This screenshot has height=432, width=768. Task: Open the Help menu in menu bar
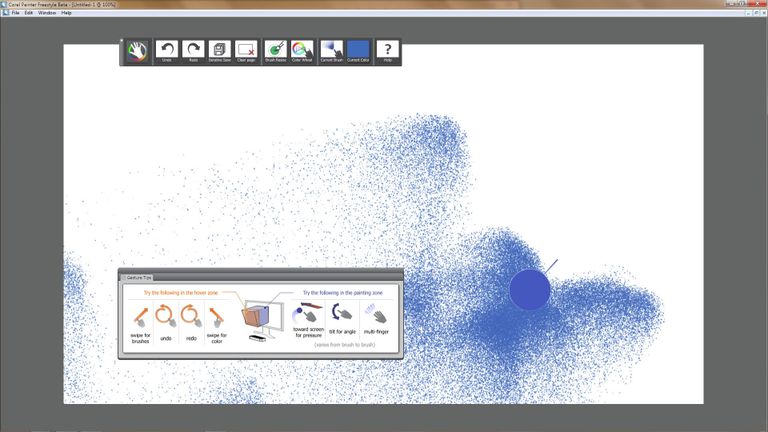pyautogui.click(x=66, y=13)
